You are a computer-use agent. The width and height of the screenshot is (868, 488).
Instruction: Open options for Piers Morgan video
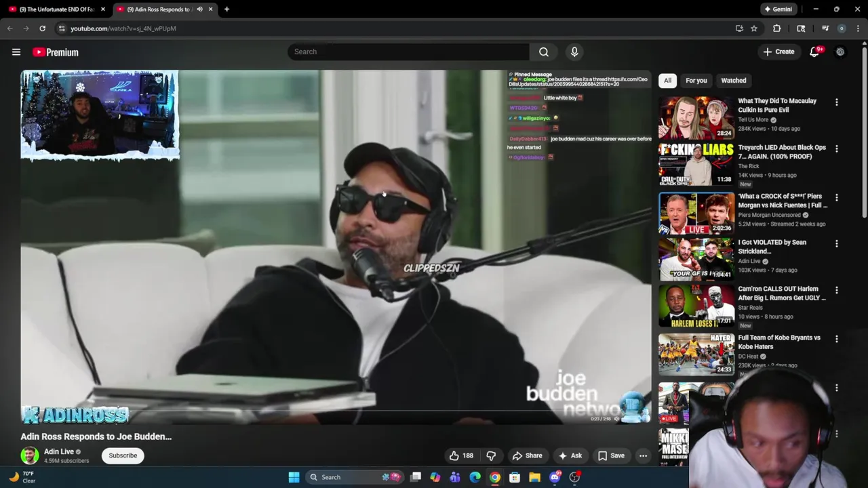pos(836,197)
